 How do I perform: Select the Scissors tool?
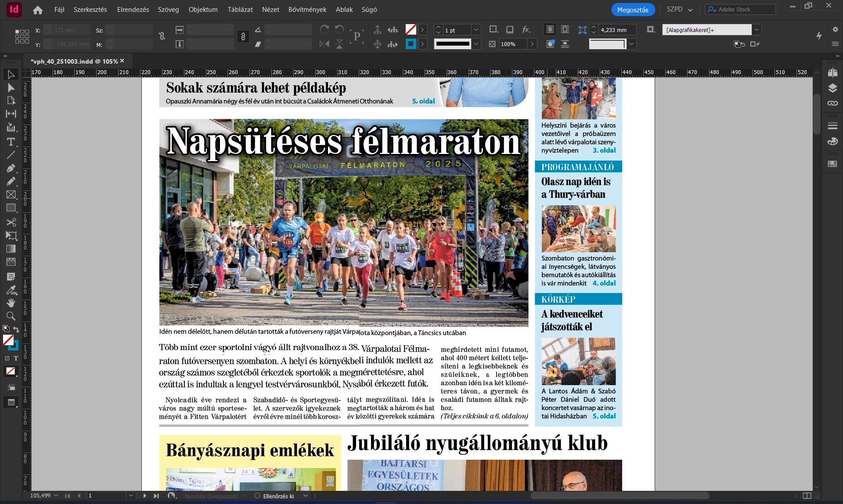point(11,222)
